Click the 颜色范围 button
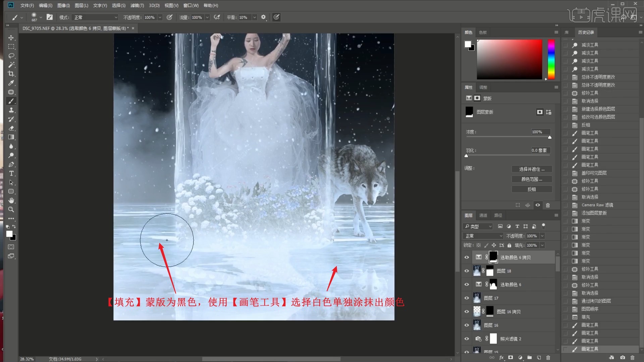 532,179
